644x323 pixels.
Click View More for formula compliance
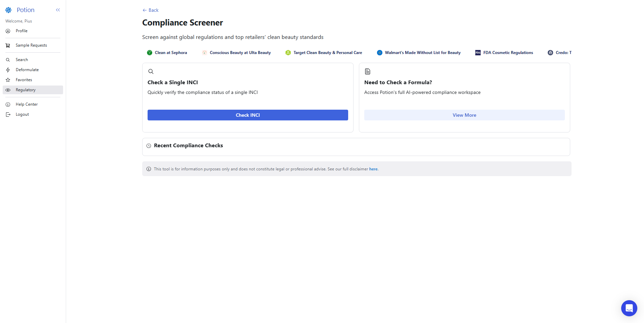[x=464, y=115]
